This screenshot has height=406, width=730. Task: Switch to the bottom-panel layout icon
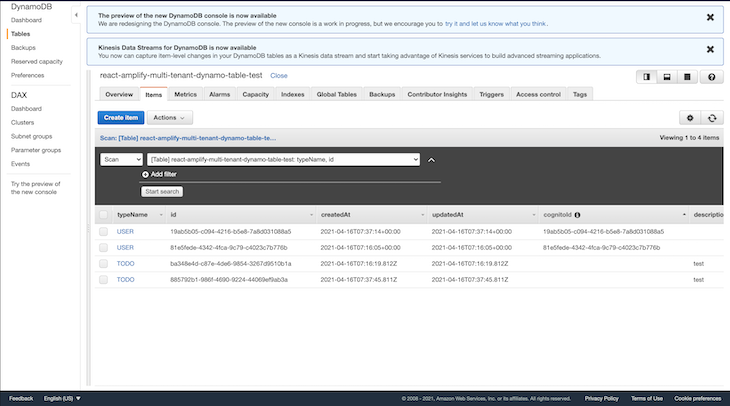(667, 77)
